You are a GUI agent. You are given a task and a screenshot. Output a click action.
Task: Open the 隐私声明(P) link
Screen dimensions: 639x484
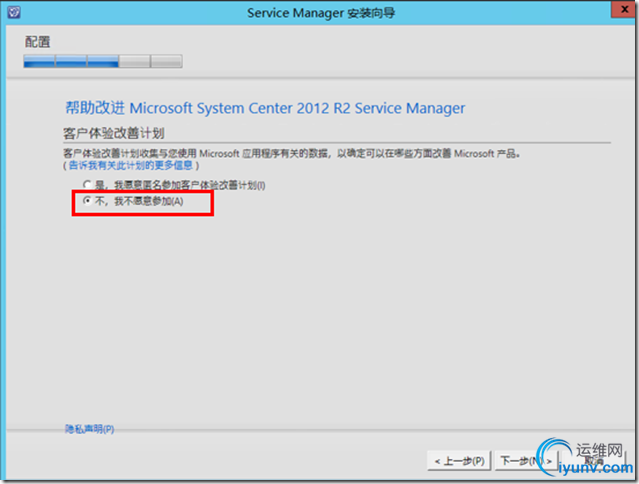pyautogui.click(x=89, y=429)
